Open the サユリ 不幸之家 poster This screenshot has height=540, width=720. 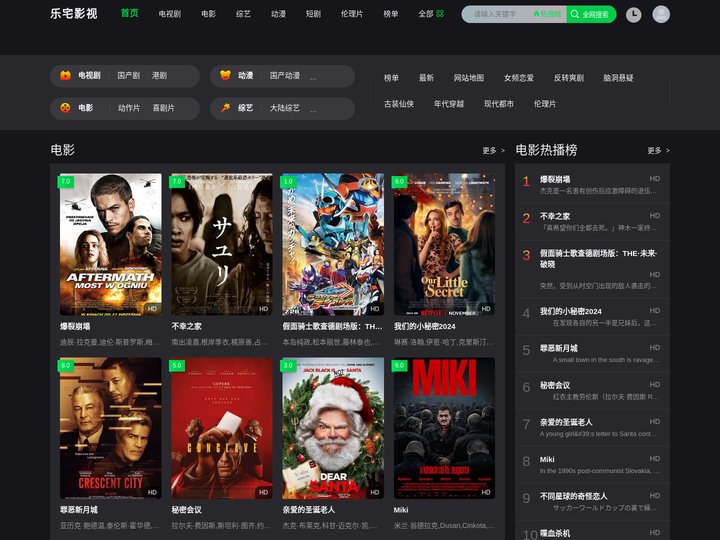click(x=222, y=244)
